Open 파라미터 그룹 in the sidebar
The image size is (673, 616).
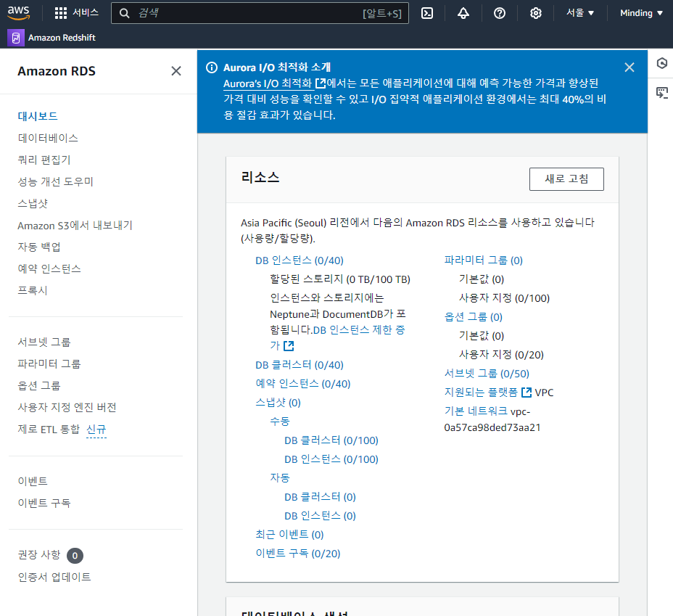tap(49, 364)
